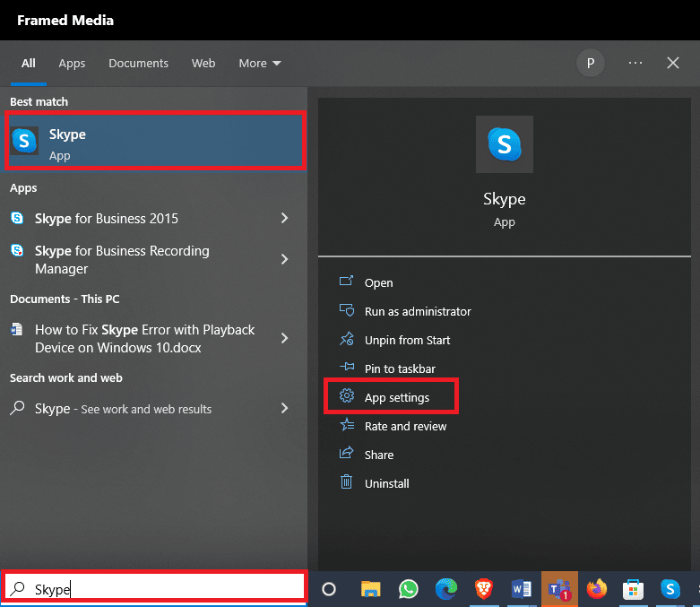Switch to the Web tab
This screenshot has width=700, height=607.
point(203,64)
